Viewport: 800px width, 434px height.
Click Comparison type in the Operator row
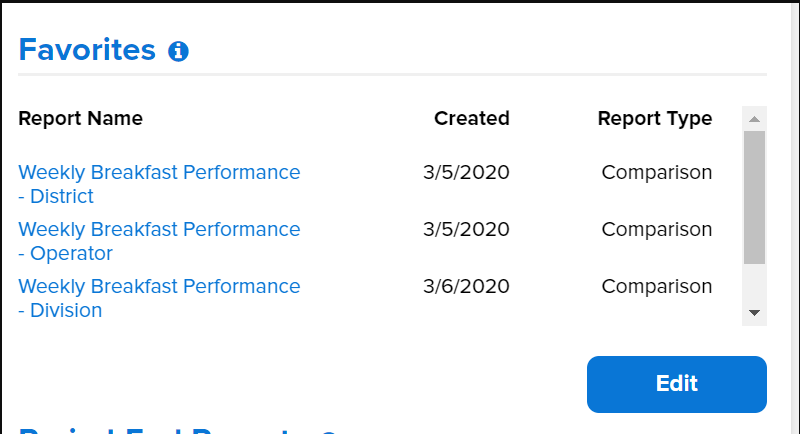656,230
